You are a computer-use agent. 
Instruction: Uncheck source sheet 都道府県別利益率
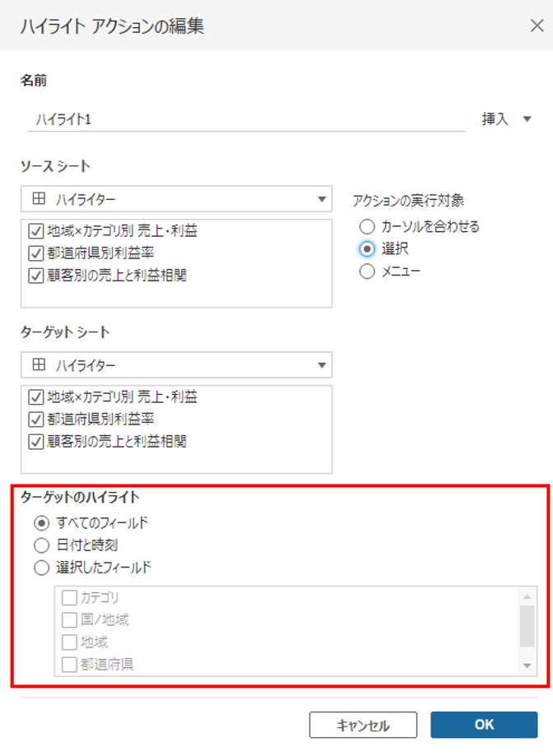36,253
